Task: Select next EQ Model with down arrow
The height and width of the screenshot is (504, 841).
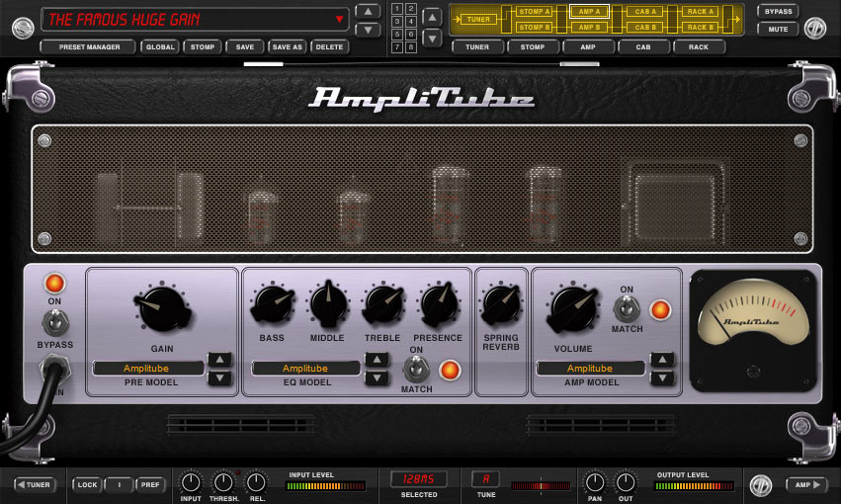Action: (x=378, y=378)
